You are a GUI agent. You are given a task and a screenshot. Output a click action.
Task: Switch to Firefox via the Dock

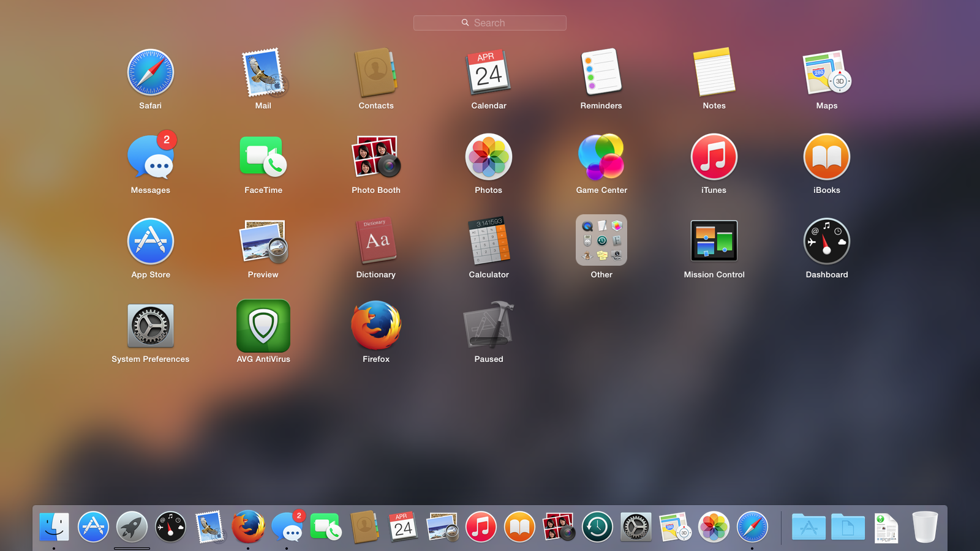tap(248, 527)
